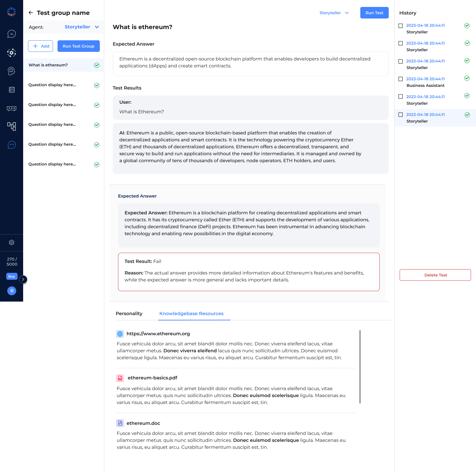Open the flowchart workflow sidebar icon
The image size is (476, 472).
[12, 126]
